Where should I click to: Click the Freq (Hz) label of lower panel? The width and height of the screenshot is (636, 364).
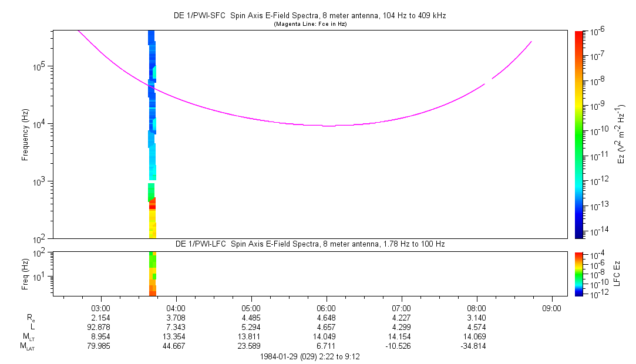[25, 274]
